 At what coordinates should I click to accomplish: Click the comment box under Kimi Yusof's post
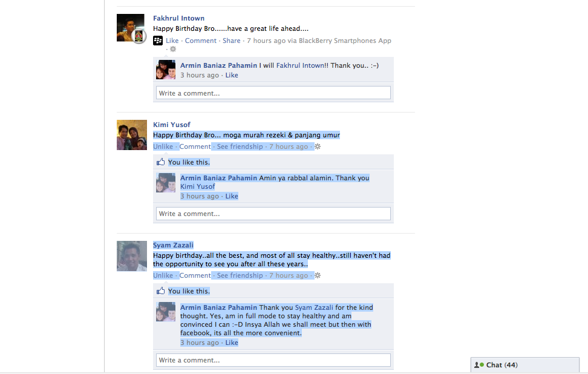273,214
